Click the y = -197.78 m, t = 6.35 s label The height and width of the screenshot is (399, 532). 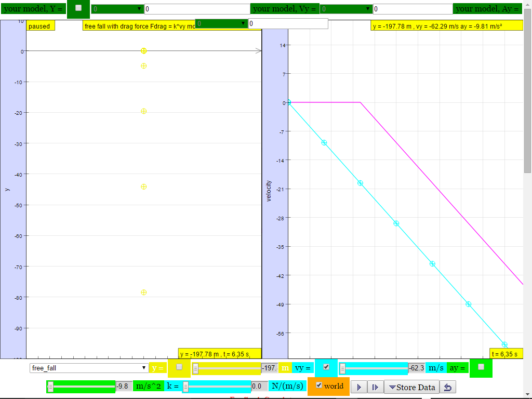tap(220, 353)
